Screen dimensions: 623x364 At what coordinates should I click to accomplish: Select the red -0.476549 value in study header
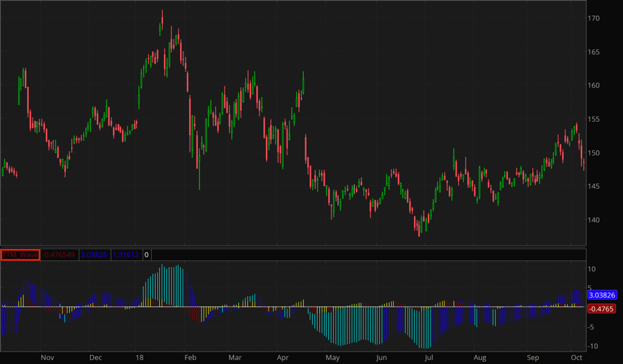click(x=59, y=255)
